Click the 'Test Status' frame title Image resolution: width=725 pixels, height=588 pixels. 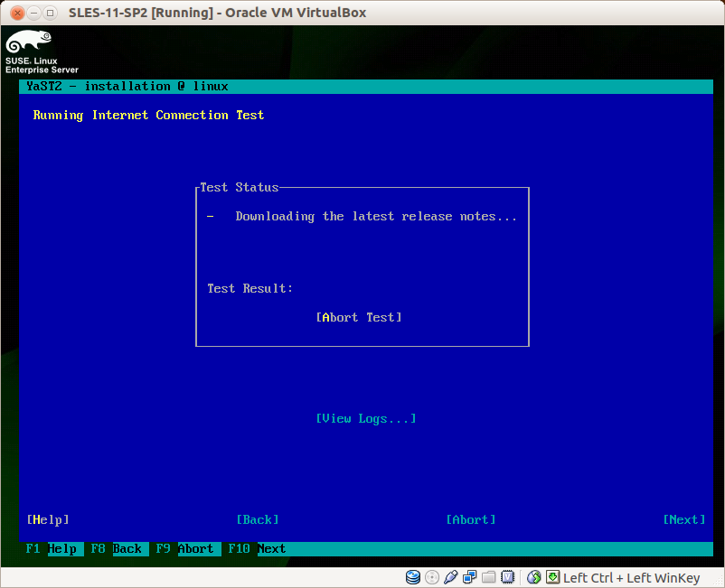click(x=239, y=187)
